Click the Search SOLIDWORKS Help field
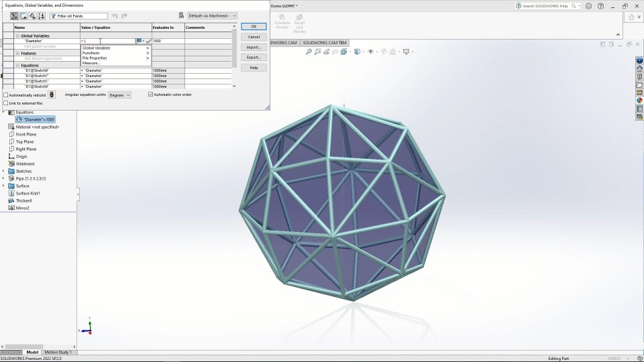The image size is (644, 362). point(546,6)
